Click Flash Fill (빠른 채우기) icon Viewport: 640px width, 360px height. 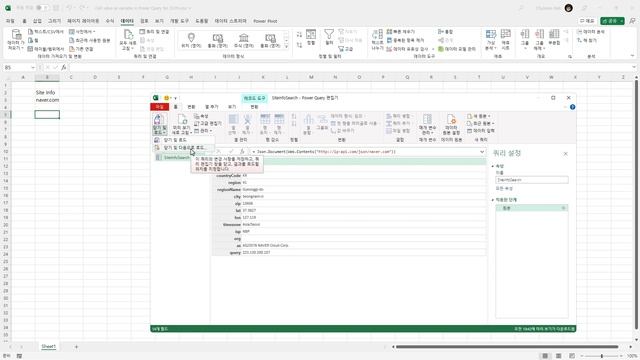pos(389,31)
